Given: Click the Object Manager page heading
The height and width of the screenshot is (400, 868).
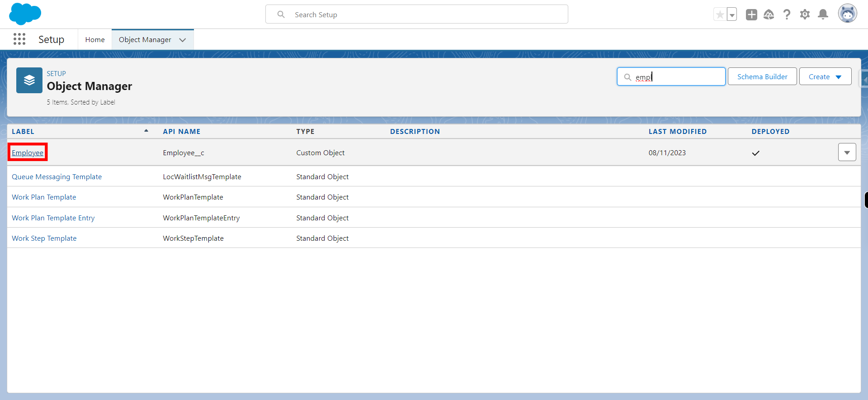Looking at the screenshot, I should [x=90, y=86].
